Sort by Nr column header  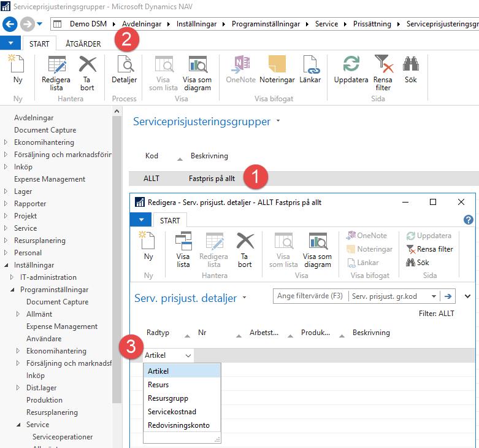click(x=202, y=333)
